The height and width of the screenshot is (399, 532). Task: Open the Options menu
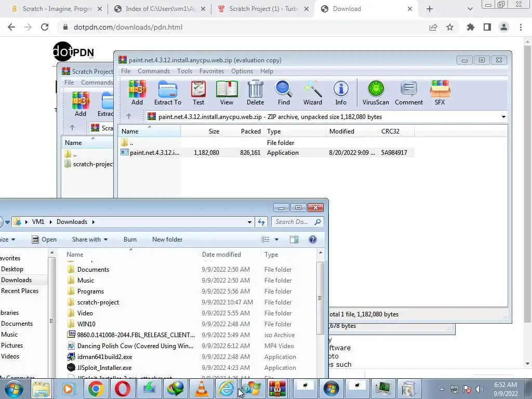242,71
